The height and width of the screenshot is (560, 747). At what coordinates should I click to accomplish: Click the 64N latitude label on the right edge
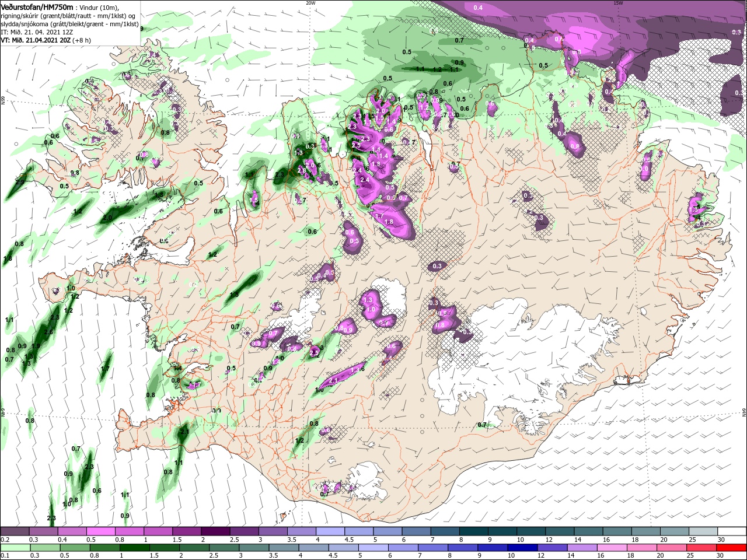point(744,412)
